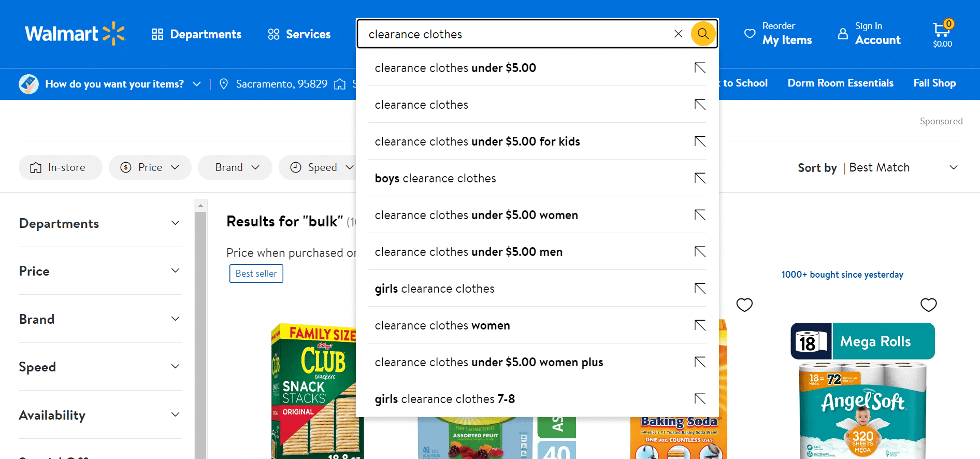This screenshot has width=980, height=459.
Task: Click the sidebar scrollbar up arrow
Action: (200, 206)
